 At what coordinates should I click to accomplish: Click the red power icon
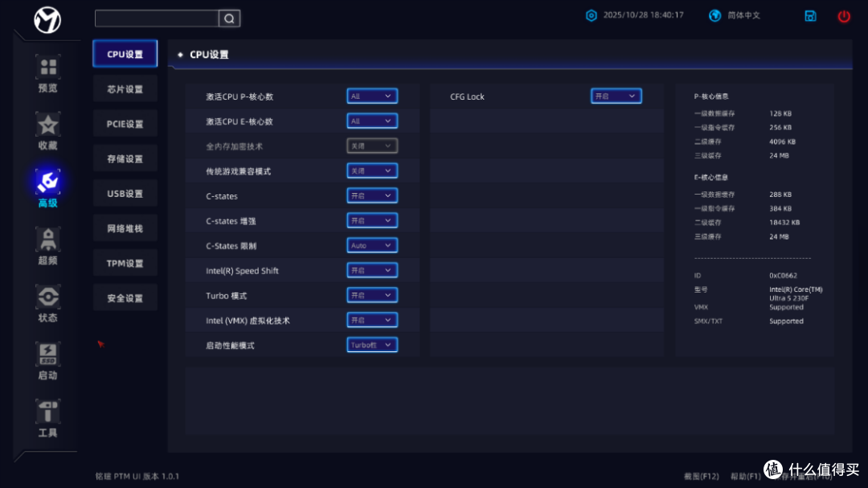(844, 16)
